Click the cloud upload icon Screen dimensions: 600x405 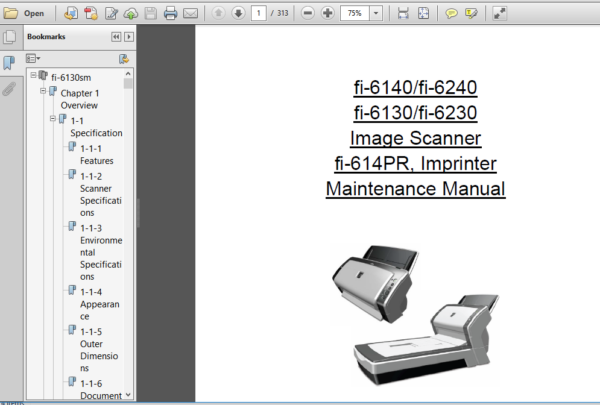(x=130, y=14)
